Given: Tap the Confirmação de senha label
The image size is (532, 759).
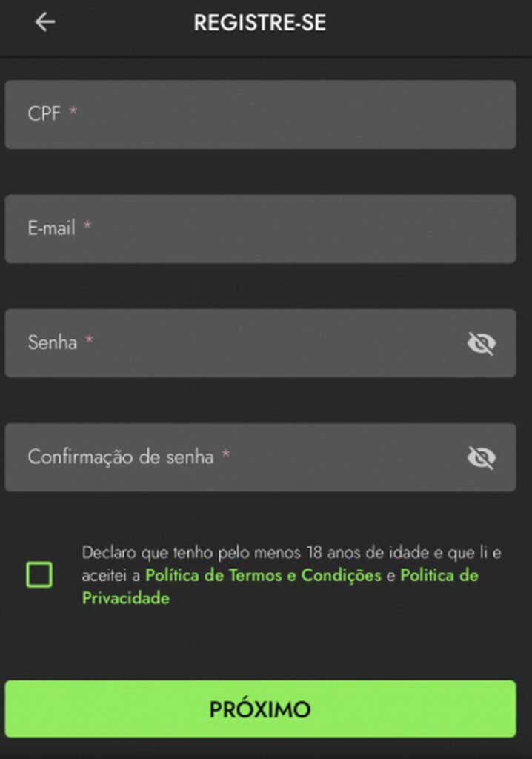Looking at the screenshot, I should (x=120, y=457).
